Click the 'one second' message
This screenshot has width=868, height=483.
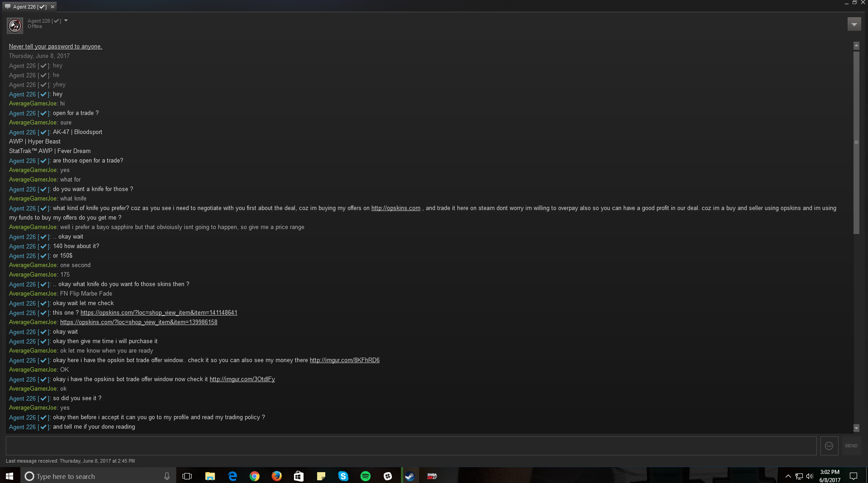pyautogui.click(x=75, y=265)
